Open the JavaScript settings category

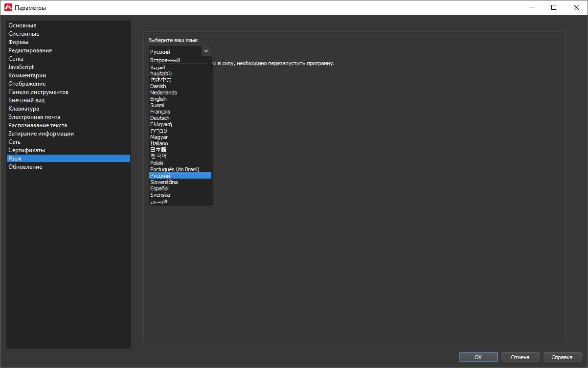tap(21, 67)
